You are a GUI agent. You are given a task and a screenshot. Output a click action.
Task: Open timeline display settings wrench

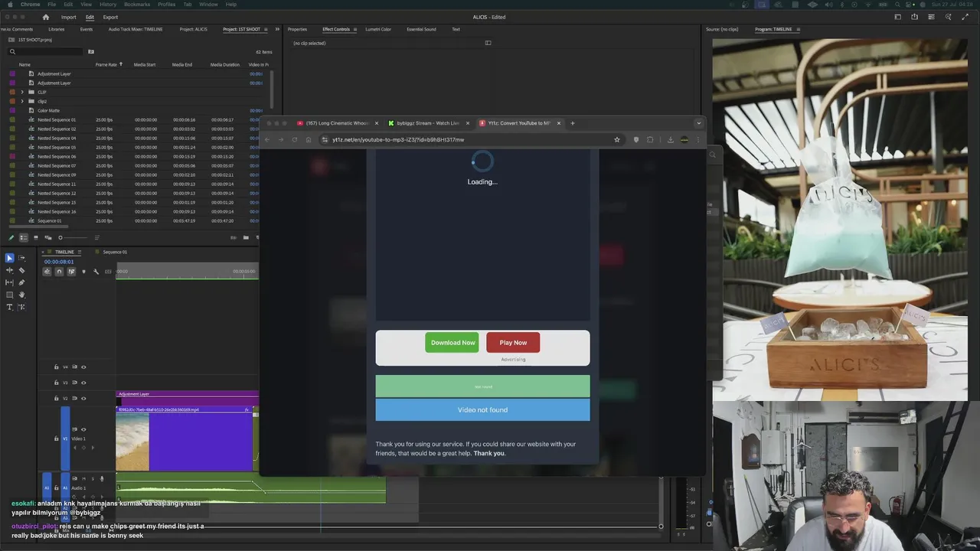click(x=96, y=272)
